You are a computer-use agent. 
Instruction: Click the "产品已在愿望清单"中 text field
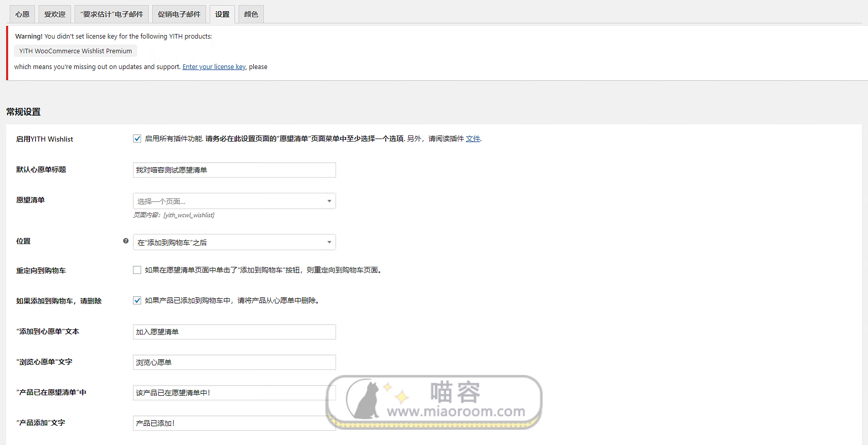(x=235, y=393)
